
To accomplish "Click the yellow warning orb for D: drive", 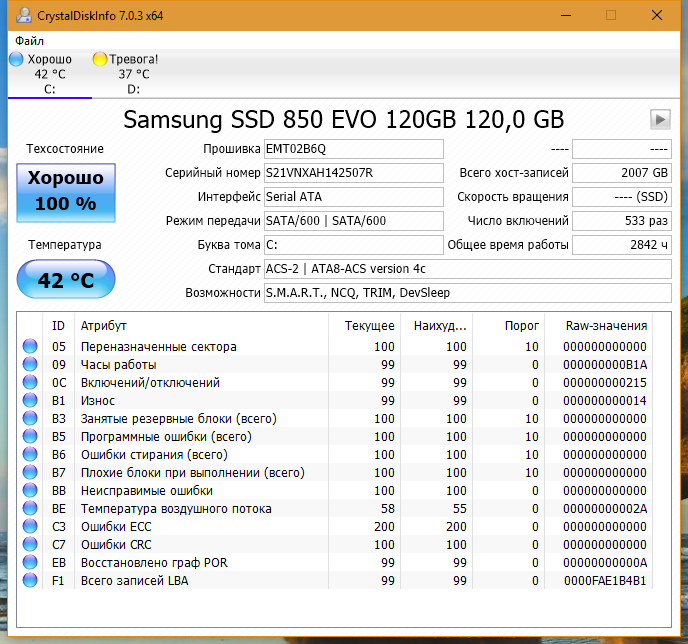I will (x=99, y=59).
